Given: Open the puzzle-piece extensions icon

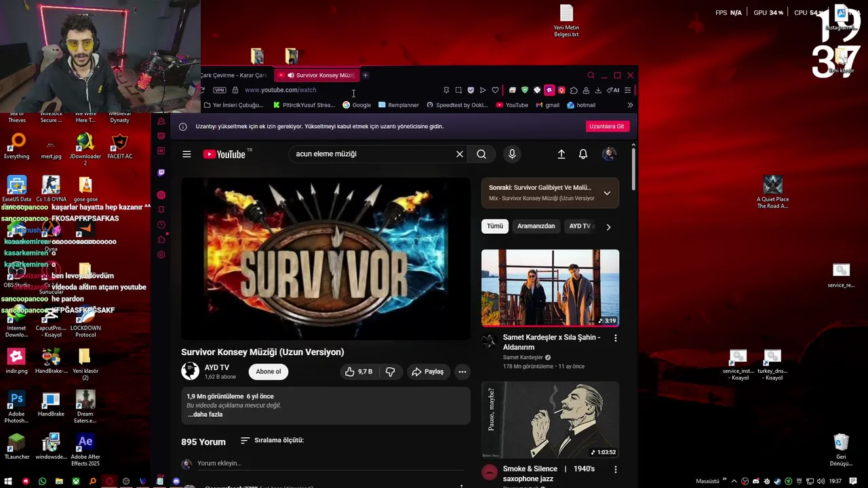Looking at the screenshot, I should (574, 90).
